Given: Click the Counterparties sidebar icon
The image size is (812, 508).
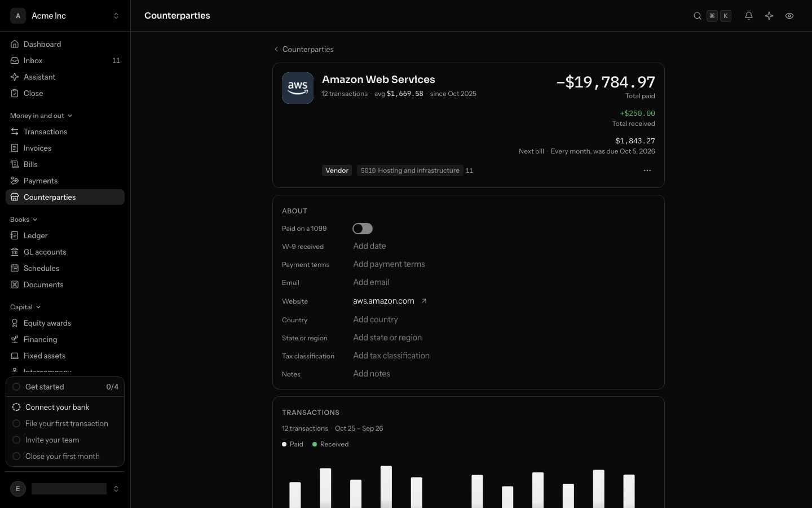Looking at the screenshot, I should coord(15,197).
